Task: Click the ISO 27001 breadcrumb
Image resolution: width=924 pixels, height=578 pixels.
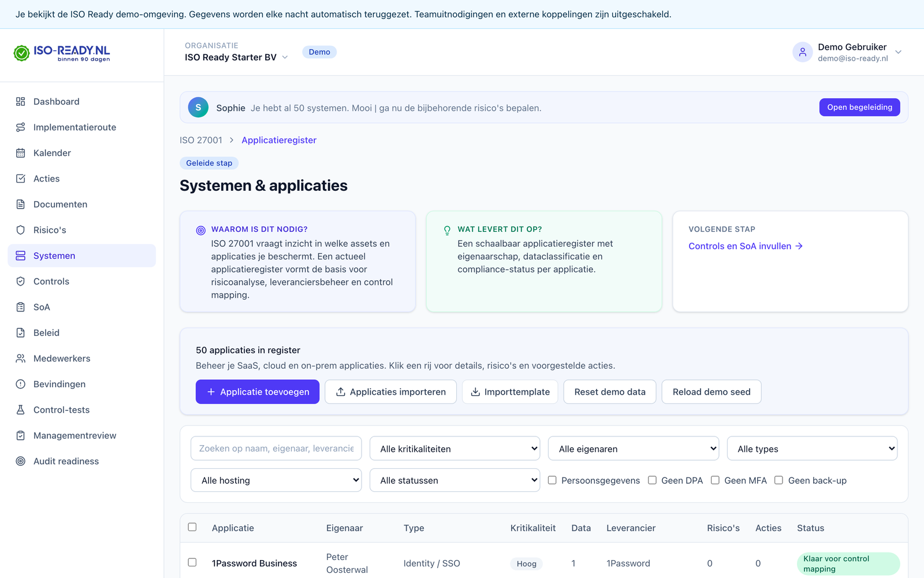Action: (201, 140)
